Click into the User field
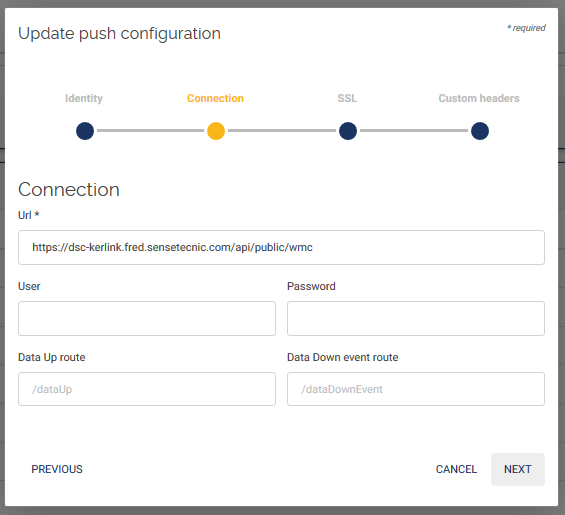The width and height of the screenshot is (565, 515). pyautogui.click(x=147, y=319)
